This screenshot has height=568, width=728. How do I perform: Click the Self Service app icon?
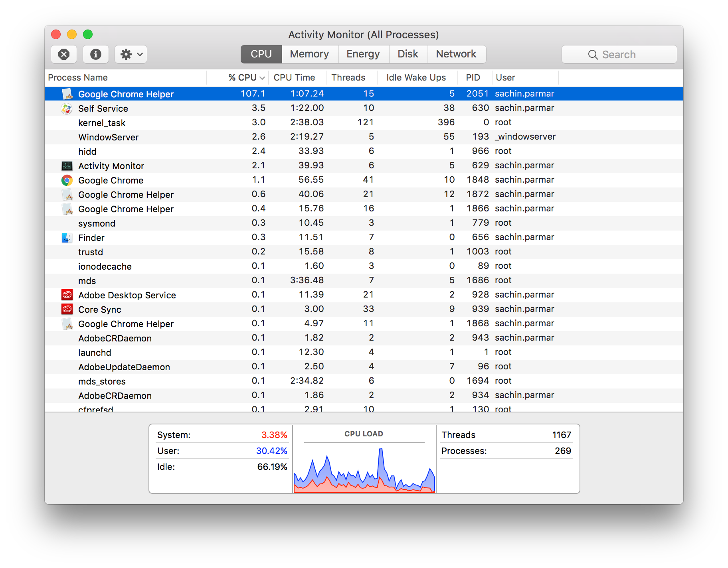click(67, 108)
